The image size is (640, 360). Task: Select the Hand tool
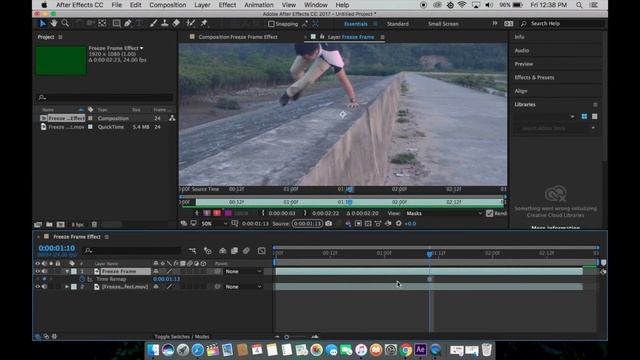click(54, 23)
